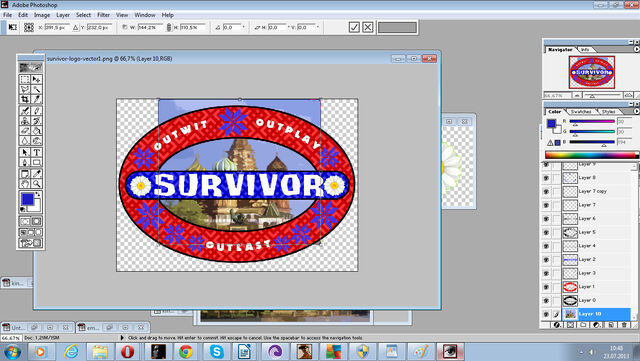The height and width of the screenshot is (361, 640).
Task: Open the File menu
Action: pyautogui.click(x=8, y=15)
